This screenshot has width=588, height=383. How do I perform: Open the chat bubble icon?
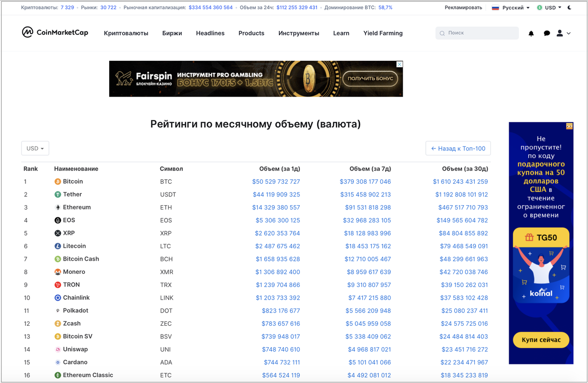point(547,33)
